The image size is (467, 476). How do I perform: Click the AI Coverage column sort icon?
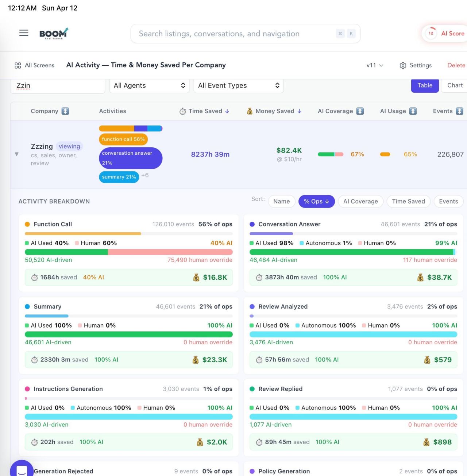(x=360, y=111)
